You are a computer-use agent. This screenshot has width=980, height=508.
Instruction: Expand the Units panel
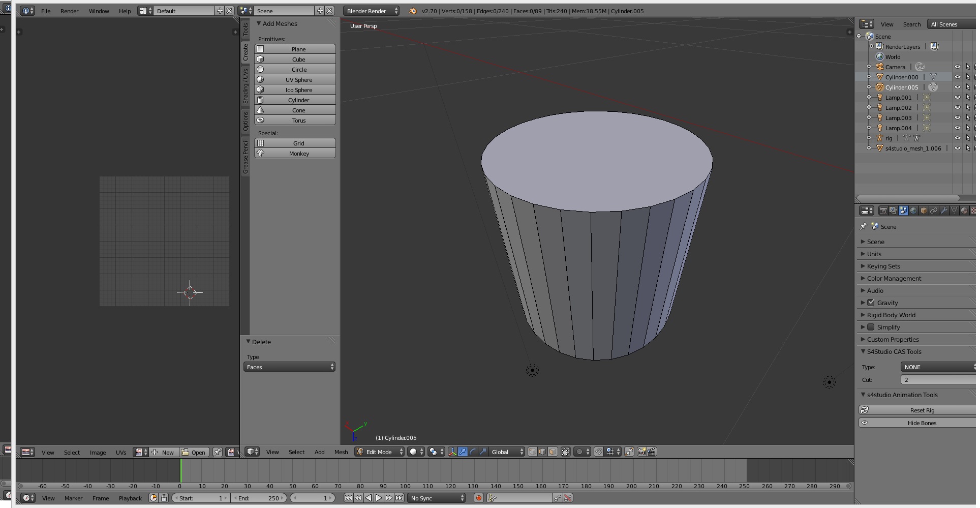(x=874, y=254)
